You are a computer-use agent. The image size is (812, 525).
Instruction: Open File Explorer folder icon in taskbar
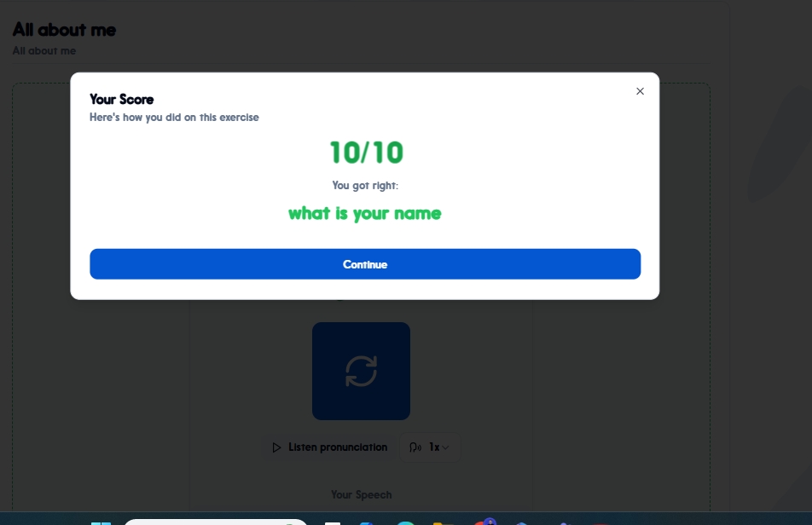(444, 523)
